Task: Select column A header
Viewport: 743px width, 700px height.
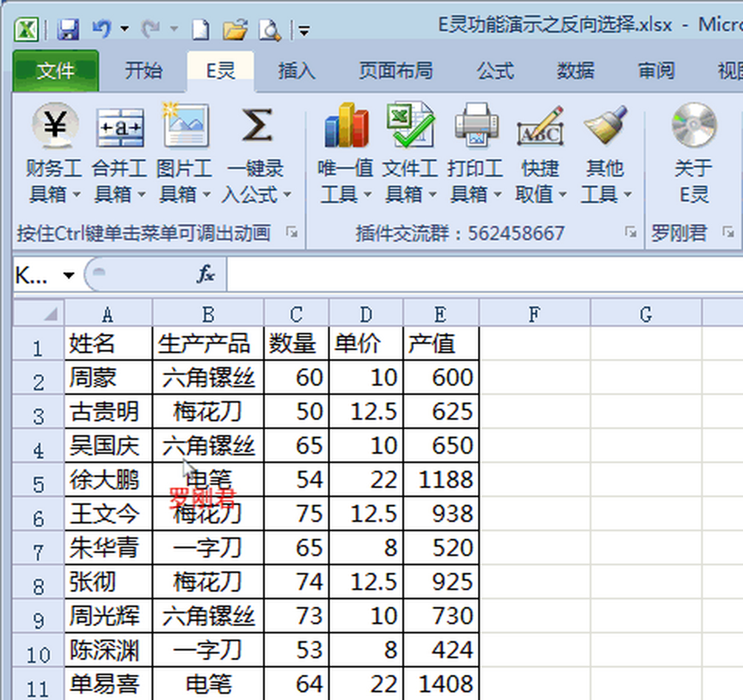Action: (x=108, y=314)
